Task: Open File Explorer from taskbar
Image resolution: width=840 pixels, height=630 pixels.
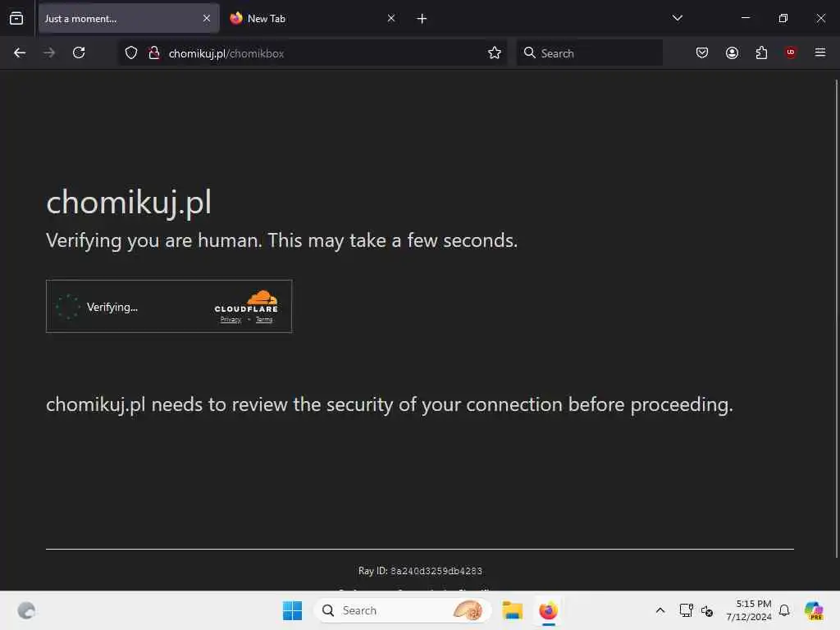Action: click(512, 610)
